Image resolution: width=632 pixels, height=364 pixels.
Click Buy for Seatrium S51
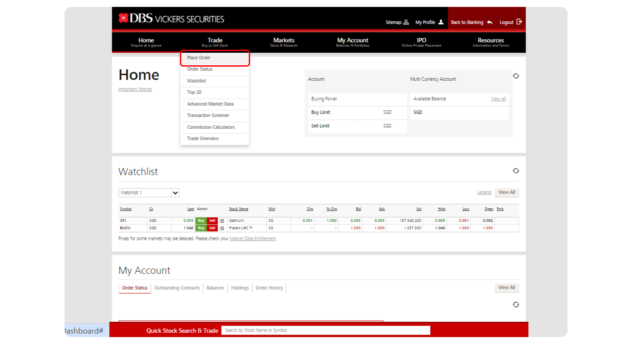201,220
